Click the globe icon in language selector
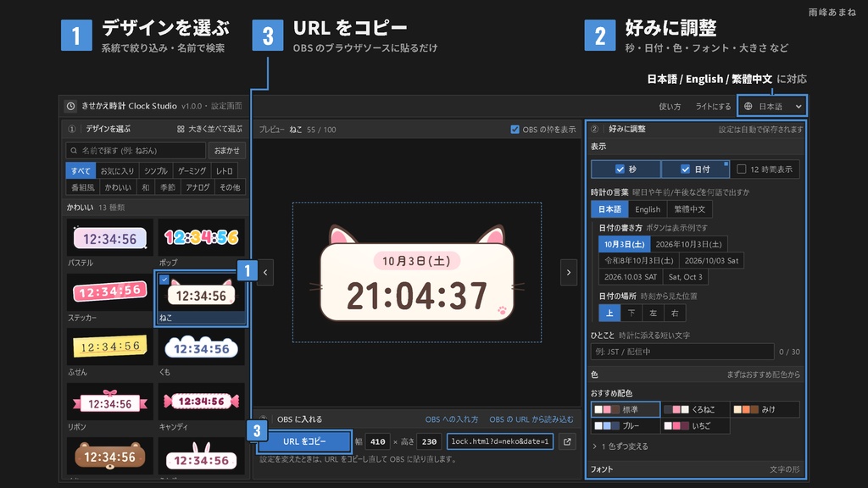 coord(748,106)
